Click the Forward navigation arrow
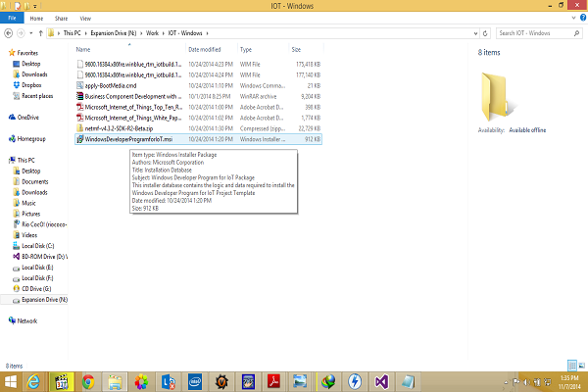Viewport: 588px width, 392px height. 21,33
